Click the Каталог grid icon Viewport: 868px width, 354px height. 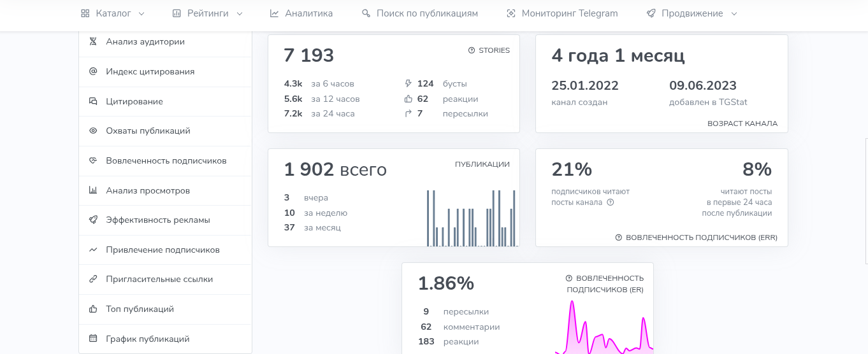pyautogui.click(x=85, y=13)
